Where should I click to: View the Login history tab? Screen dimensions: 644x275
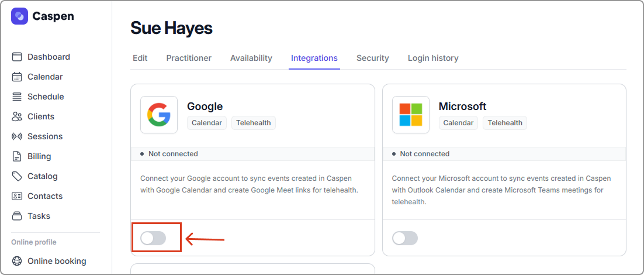(x=433, y=58)
